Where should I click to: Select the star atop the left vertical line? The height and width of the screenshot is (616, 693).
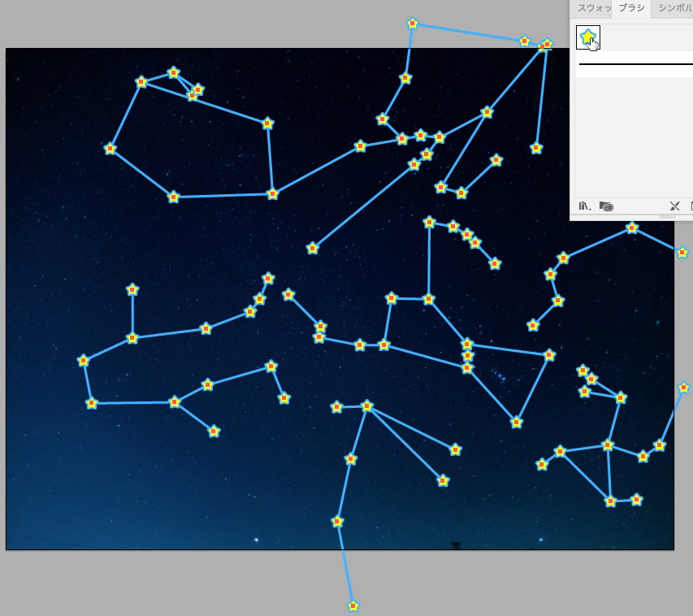tap(132, 289)
